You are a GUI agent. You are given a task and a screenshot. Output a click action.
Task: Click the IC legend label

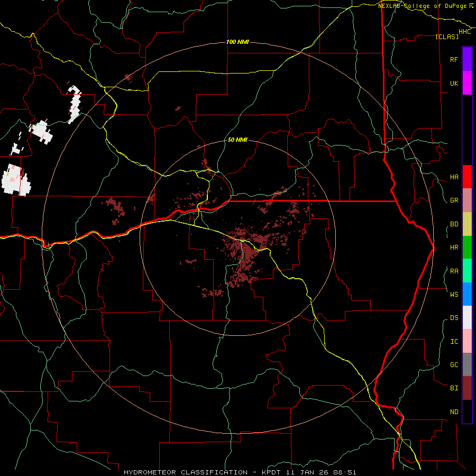(x=454, y=342)
